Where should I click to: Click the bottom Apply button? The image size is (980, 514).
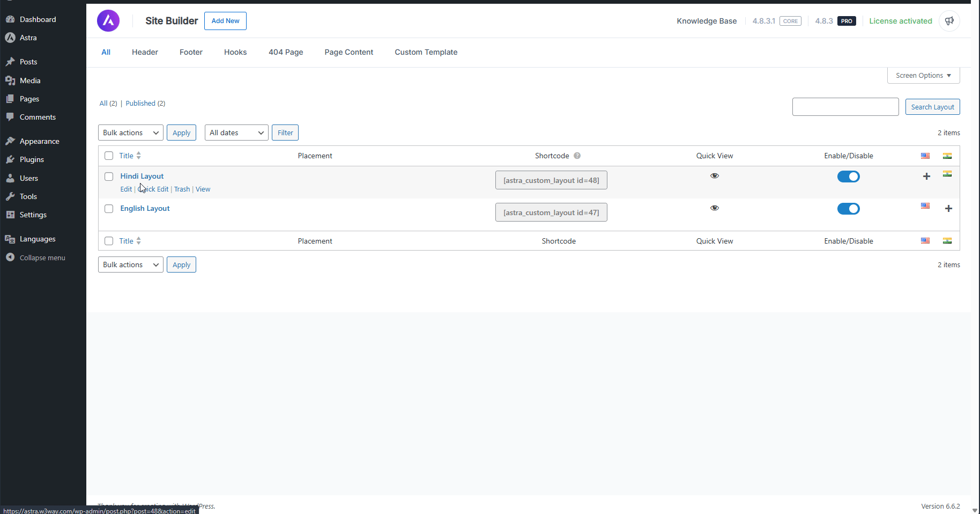tap(181, 265)
